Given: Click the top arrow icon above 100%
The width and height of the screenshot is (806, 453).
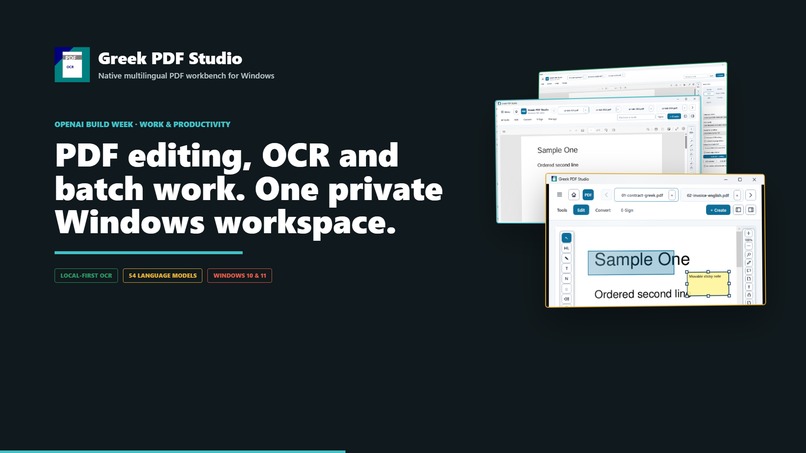Looking at the screenshot, I should pos(748,233).
